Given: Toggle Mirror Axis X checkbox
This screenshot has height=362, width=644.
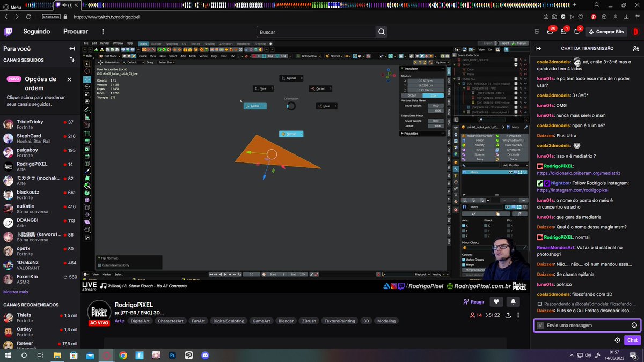Looking at the screenshot, I should [x=464, y=226].
